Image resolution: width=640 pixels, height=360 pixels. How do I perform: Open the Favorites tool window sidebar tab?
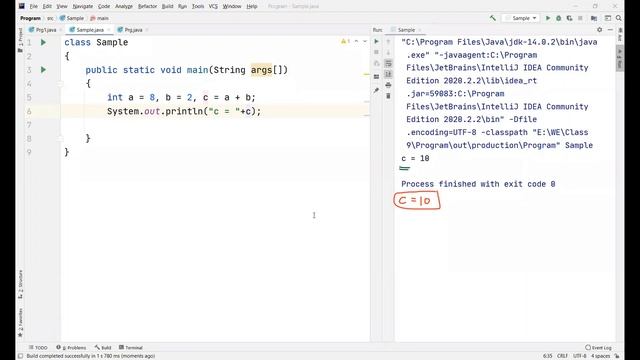pos(20,322)
